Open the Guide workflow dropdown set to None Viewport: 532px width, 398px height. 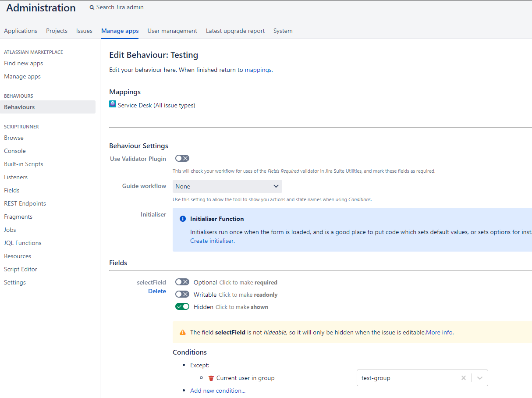tap(227, 186)
